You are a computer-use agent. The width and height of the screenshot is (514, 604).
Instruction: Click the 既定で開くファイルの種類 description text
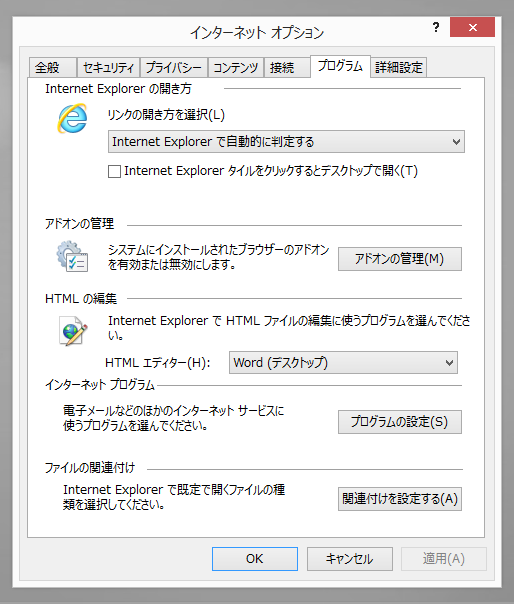point(174,497)
